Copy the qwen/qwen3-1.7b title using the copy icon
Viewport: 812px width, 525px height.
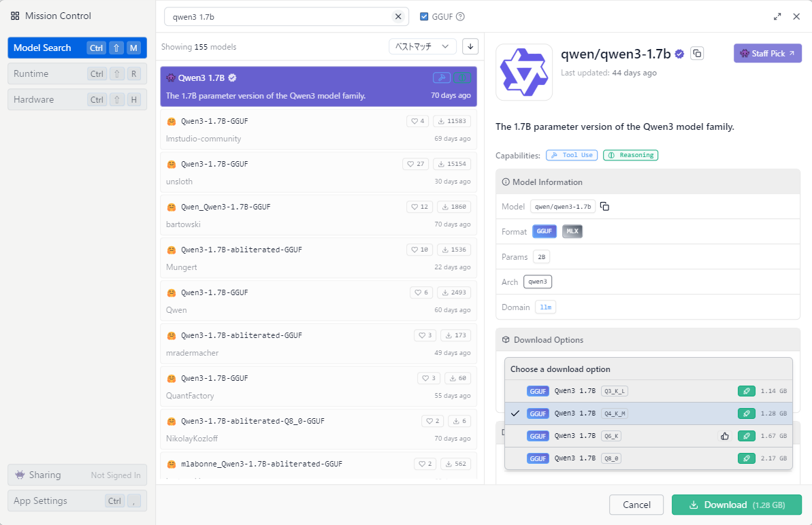click(696, 53)
